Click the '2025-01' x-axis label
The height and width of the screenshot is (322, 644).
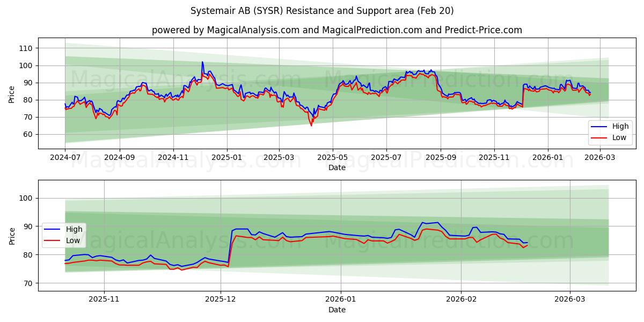226,158
